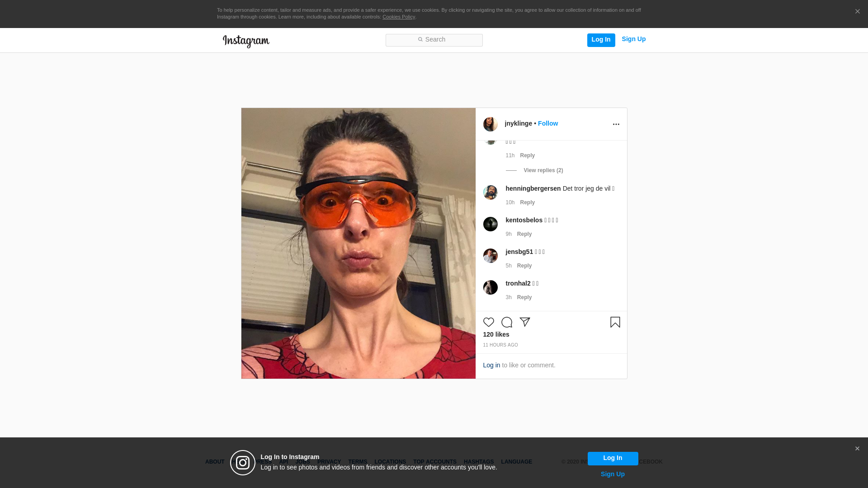Screen dimensions: 868x488
Task: Click the 5h comment timestamp
Action: (509, 266)
